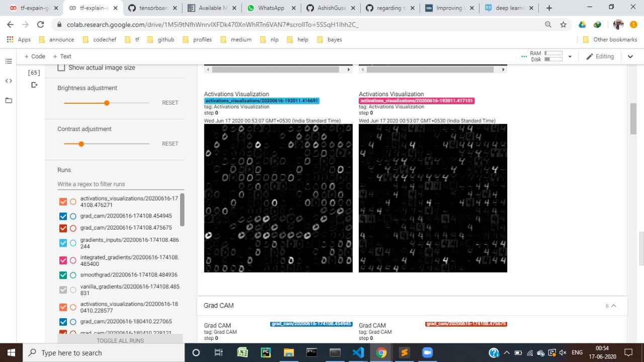Uncheck gradients_inputs/20200616-174108.486244 run

click(63, 243)
